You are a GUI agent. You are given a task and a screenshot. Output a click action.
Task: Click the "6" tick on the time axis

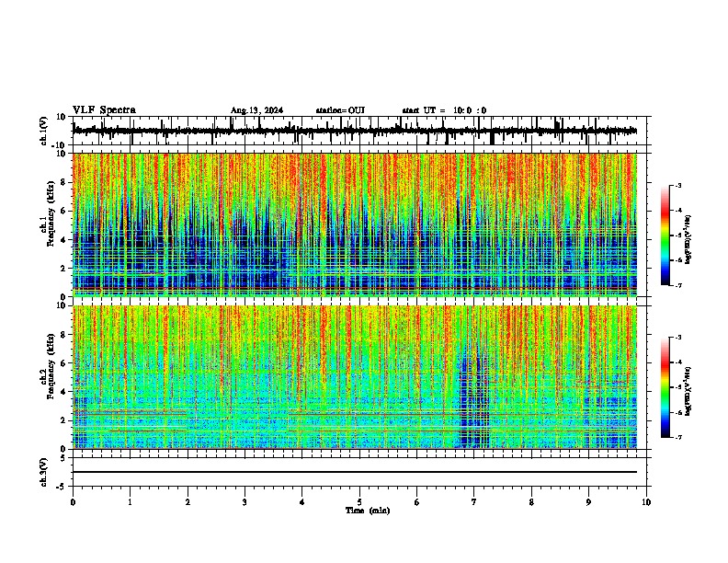click(417, 502)
